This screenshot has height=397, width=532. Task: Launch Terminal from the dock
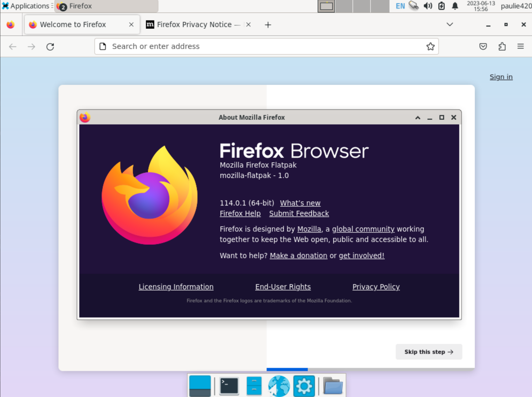[x=229, y=386]
